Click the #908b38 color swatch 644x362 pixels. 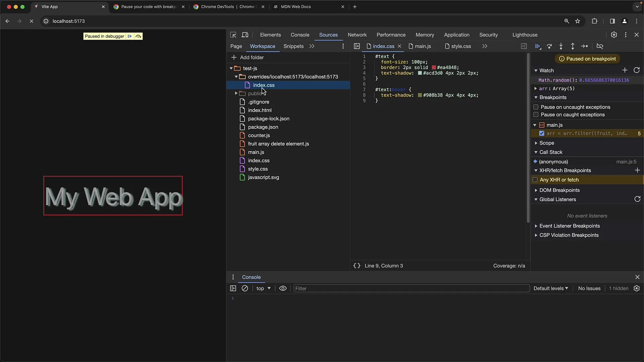(420, 95)
